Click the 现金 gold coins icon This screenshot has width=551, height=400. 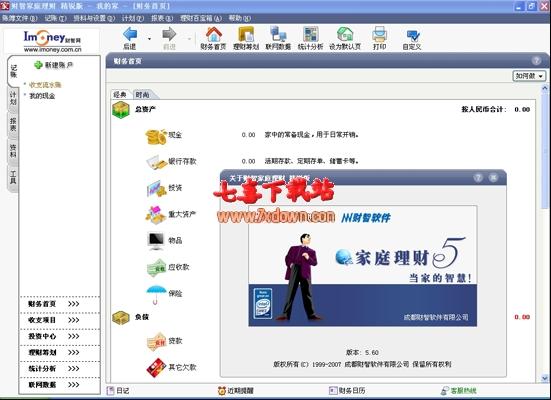click(156, 136)
